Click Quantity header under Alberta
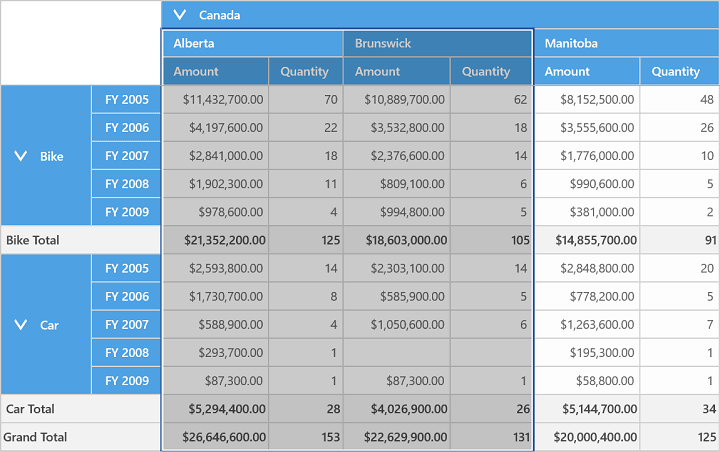The width and height of the screenshot is (720, 452). coord(306,72)
